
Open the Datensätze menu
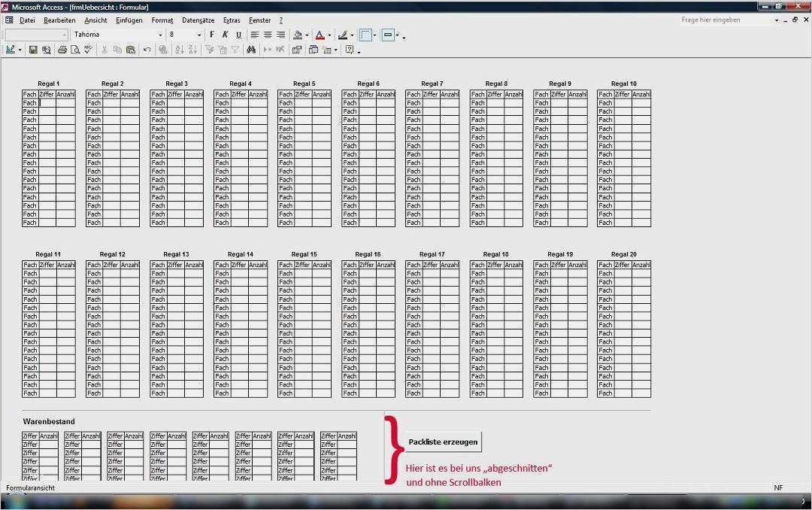(198, 20)
